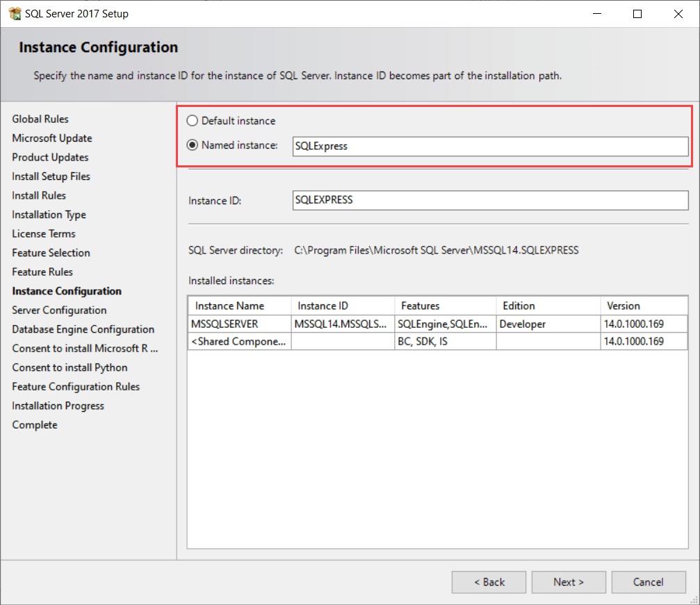Open the Global Rules step
Image resolution: width=700 pixels, height=605 pixels.
40,119
